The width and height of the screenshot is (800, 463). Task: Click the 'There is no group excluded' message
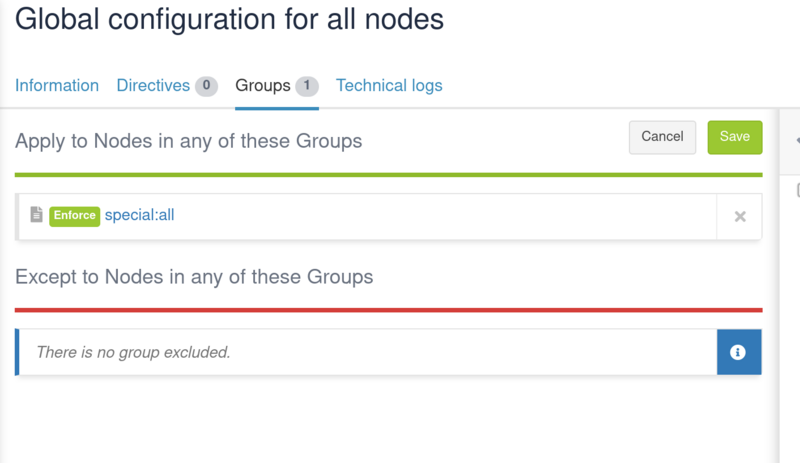pos(133,352)
